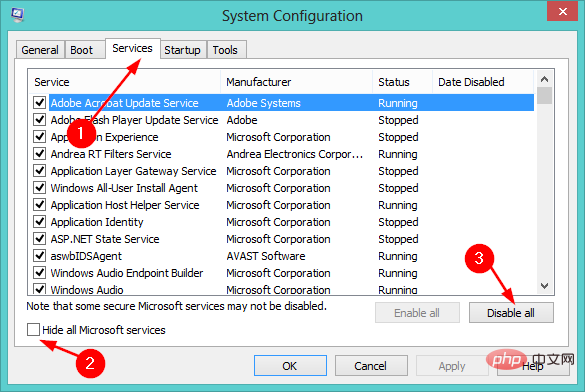Select the ASP.NET State Service row
585x392 pixels.
[281, 239]
